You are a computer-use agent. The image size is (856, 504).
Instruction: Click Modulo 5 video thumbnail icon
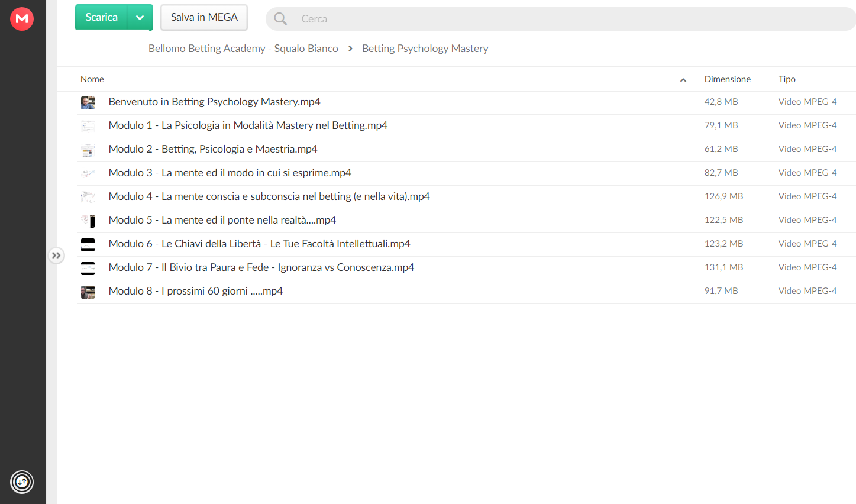click(x=88, y=221)
